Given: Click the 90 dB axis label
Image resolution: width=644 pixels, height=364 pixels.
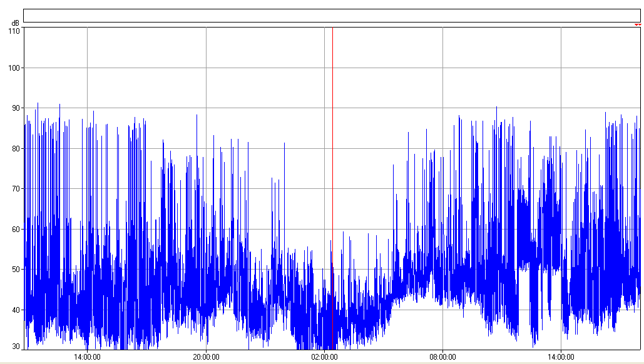Looking at the screenshot, I should 16,108.
